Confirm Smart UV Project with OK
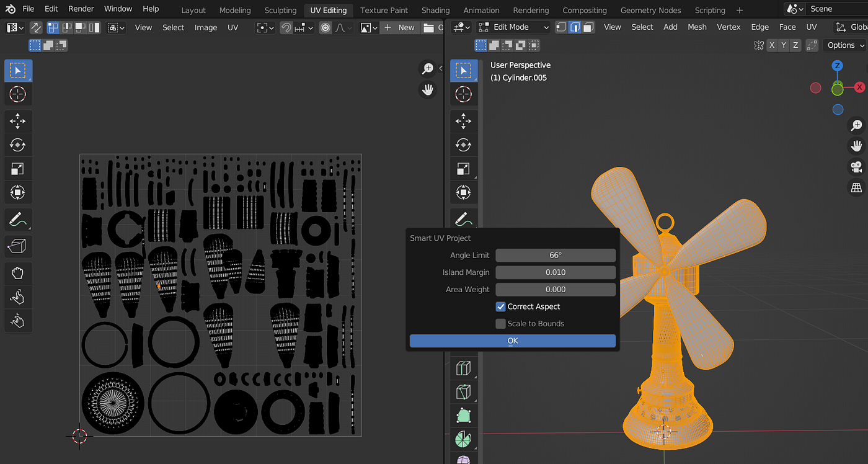This screenshot has height=464, width=868. (513, 341)
